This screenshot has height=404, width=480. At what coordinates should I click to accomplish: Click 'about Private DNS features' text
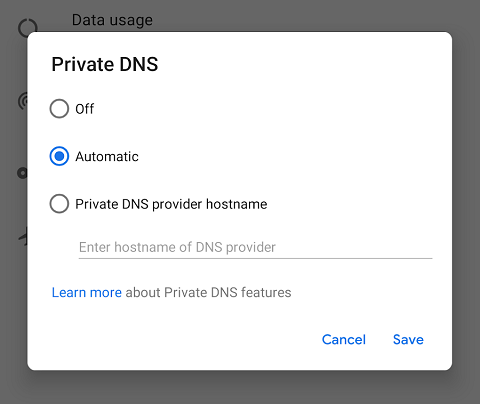[208, 292]
